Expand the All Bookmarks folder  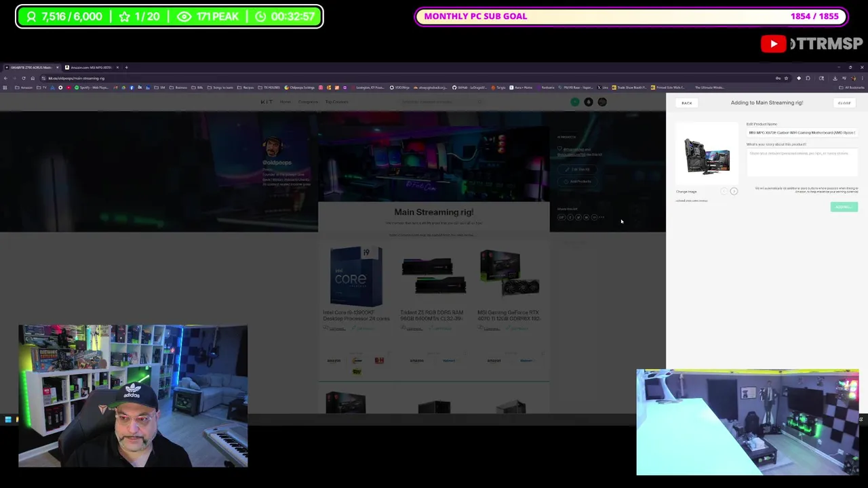coord(852,87)
